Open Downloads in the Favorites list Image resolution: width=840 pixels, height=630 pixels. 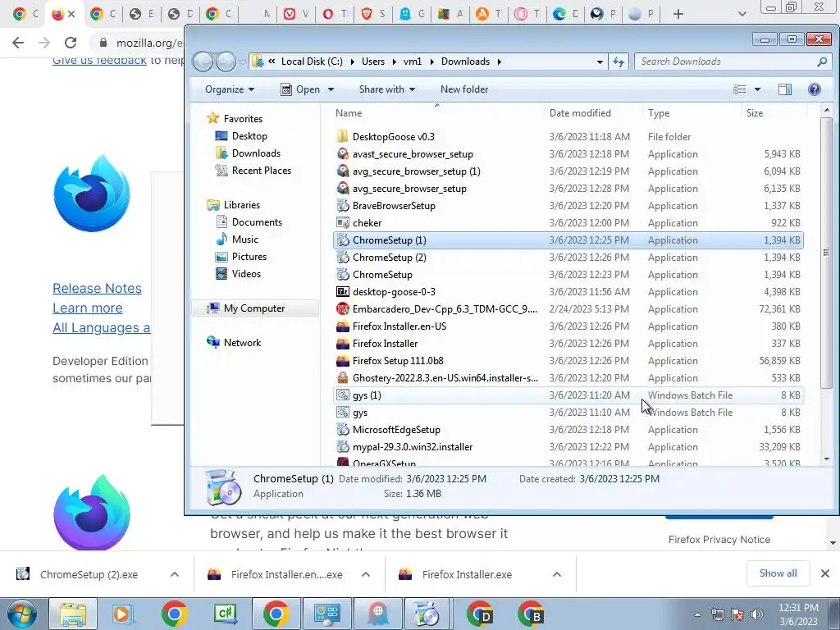(256, 153)
